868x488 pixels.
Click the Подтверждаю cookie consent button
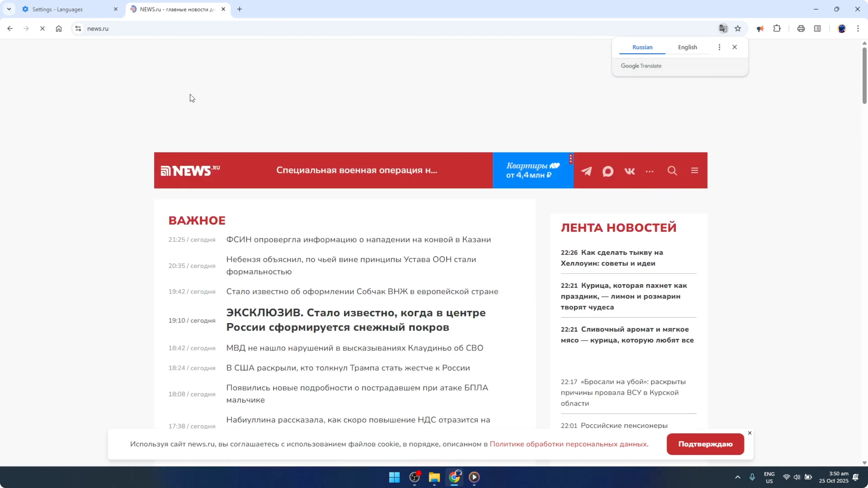tap(705, 444)
